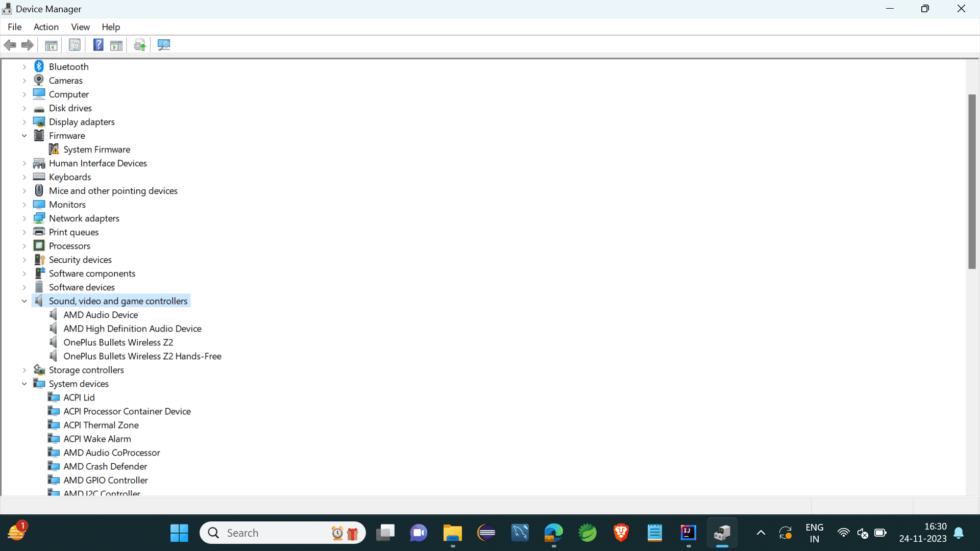Screen dimensions: 980x551
Task: Click the Back arrow toolbar button
Action: tap(10, 45)
